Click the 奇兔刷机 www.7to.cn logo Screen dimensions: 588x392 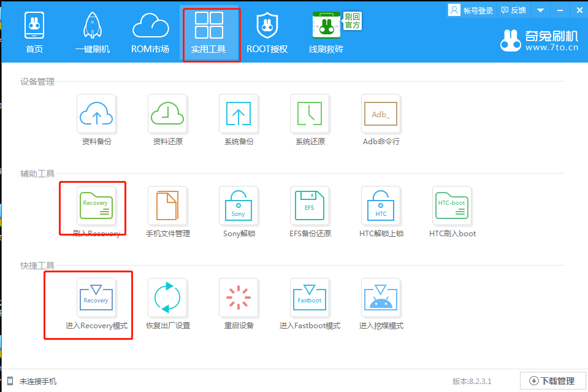click(x=539, y=40)
